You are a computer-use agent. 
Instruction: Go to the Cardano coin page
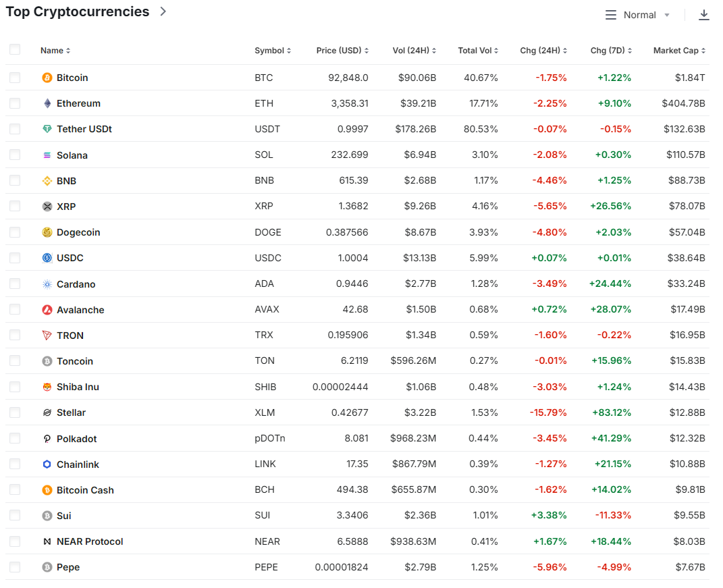(76, 284)
